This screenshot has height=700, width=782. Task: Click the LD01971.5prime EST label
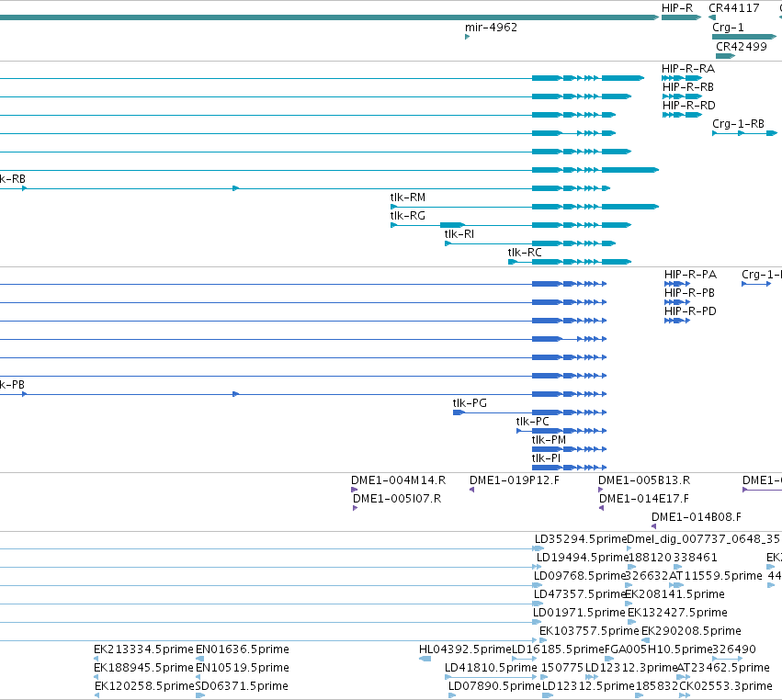[x=579, y=613]
